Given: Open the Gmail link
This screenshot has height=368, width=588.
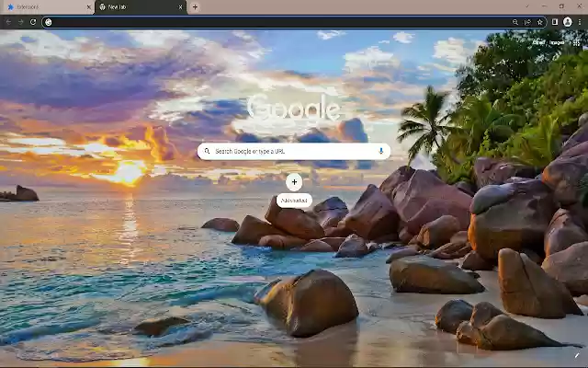Looking at the screenshot, I should pyautogui.click(x=538, y=42).
